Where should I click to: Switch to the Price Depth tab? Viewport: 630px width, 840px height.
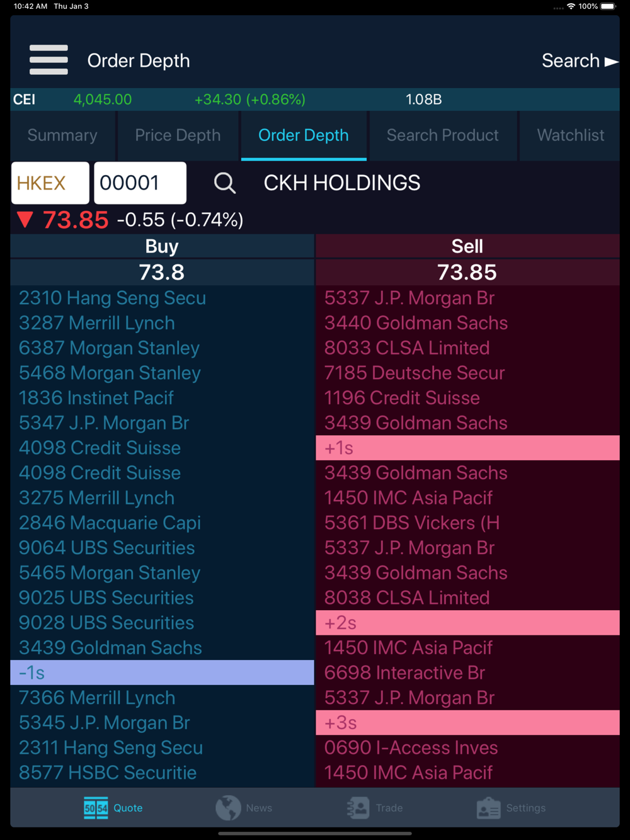pyautogui.click(x=178, y=135)
